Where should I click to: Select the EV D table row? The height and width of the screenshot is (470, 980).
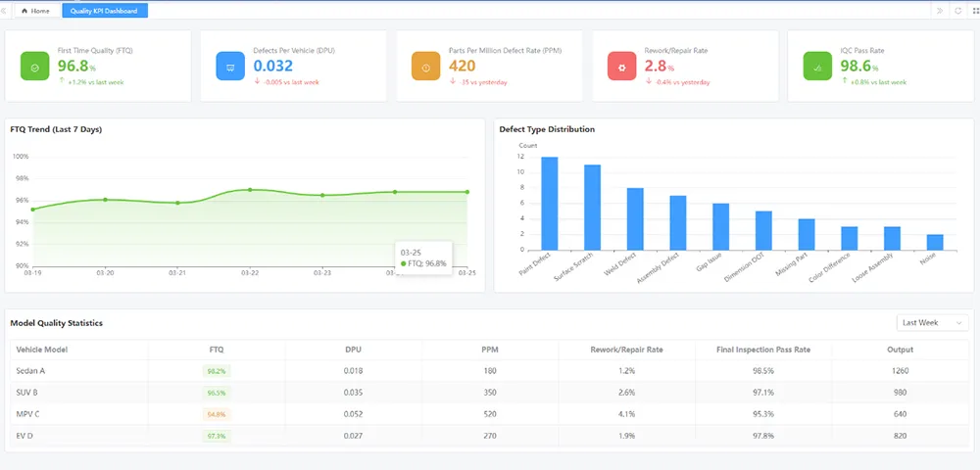click(x=489, y=436)
